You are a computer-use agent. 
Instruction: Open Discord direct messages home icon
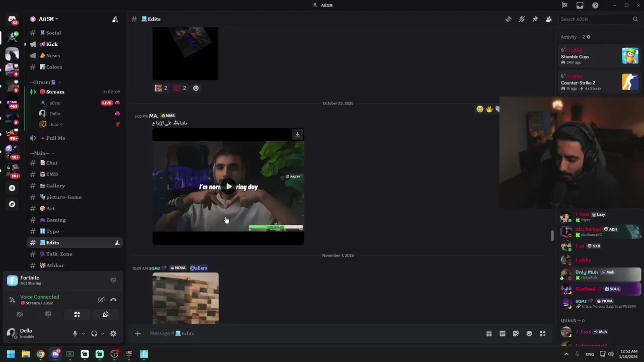(12, 19)
